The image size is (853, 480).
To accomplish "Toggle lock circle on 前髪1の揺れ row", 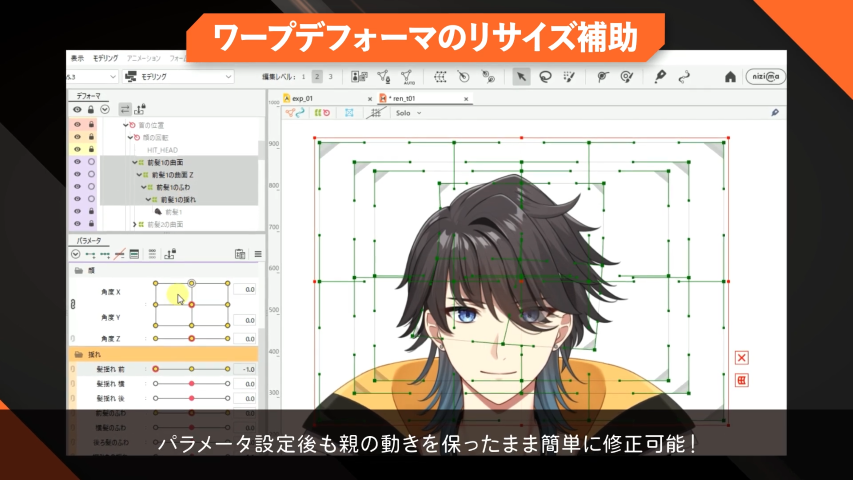I will (91, 199).
